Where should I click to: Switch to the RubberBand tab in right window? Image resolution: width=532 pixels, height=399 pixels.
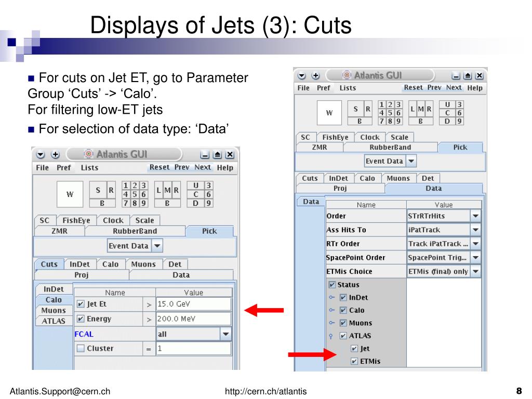(x=390, y=147)
